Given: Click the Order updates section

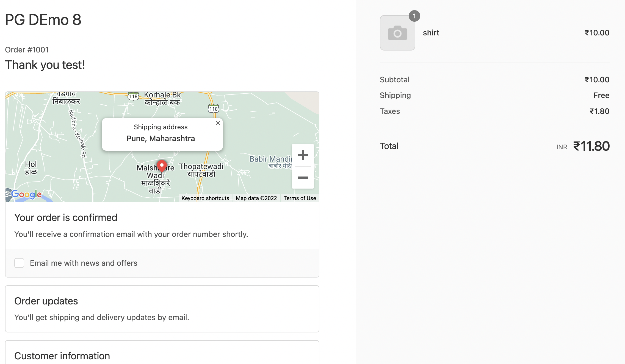Looking at the screenshot, I should tap(46, 301).
